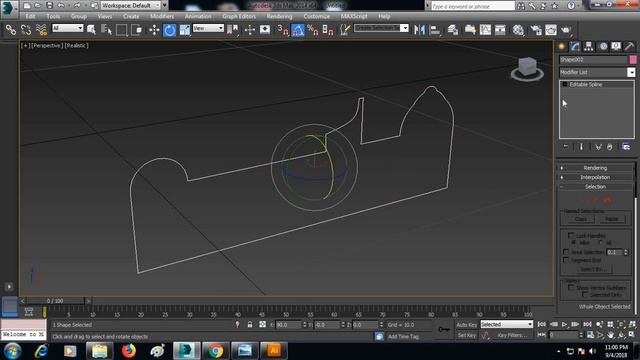This screenshot has height=360, width=640.
Task: Click Remove Modifier from stack icon
Action: click(609, 147)
